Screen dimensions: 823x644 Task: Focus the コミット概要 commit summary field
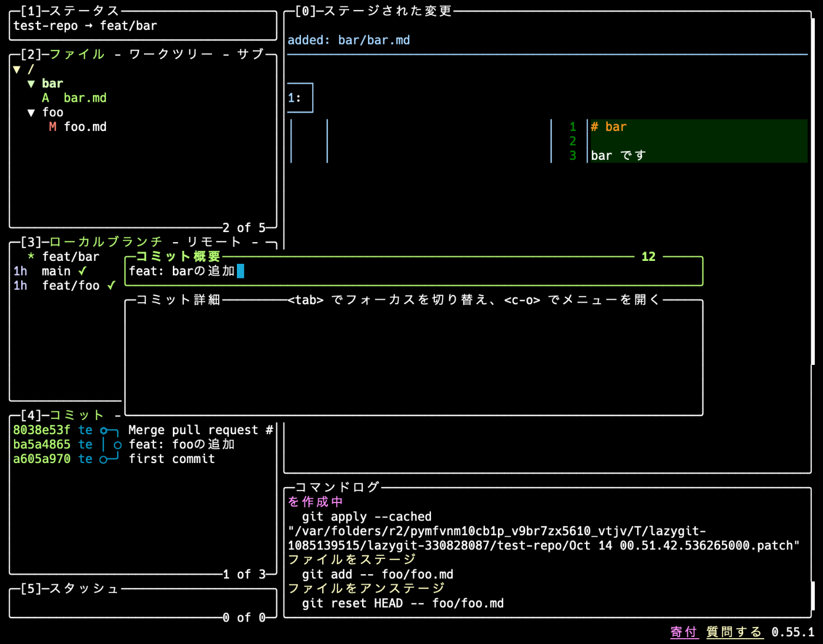(x=411, y=271)
